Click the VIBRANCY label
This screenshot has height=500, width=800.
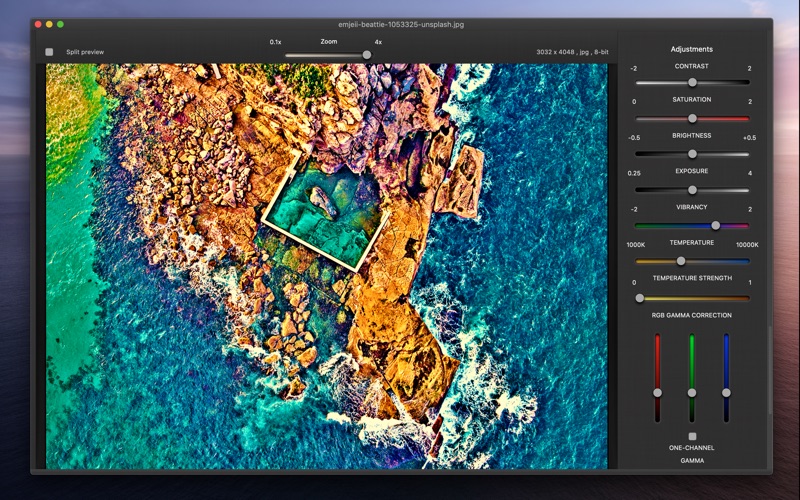(692, 207)
